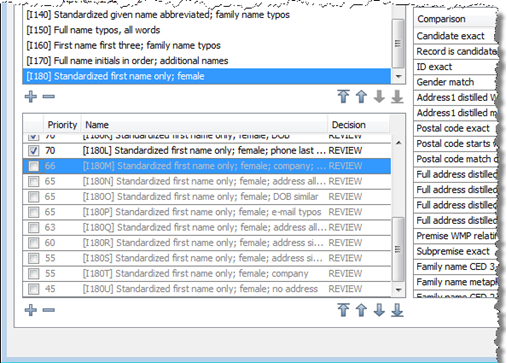Click rules table scroll up arrow
The height and width of the screenshot is (363, 507).
click(398, 143)
